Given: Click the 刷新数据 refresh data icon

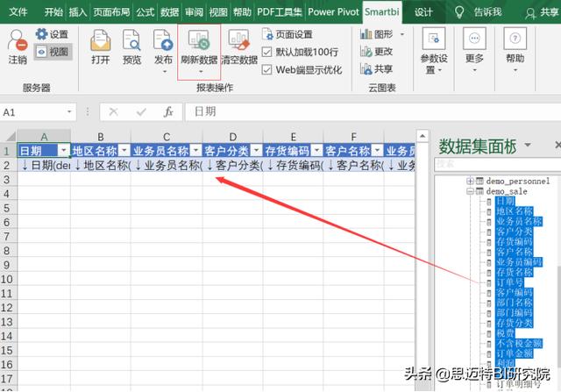Looking at the screenshot, I should pos(199,40).
